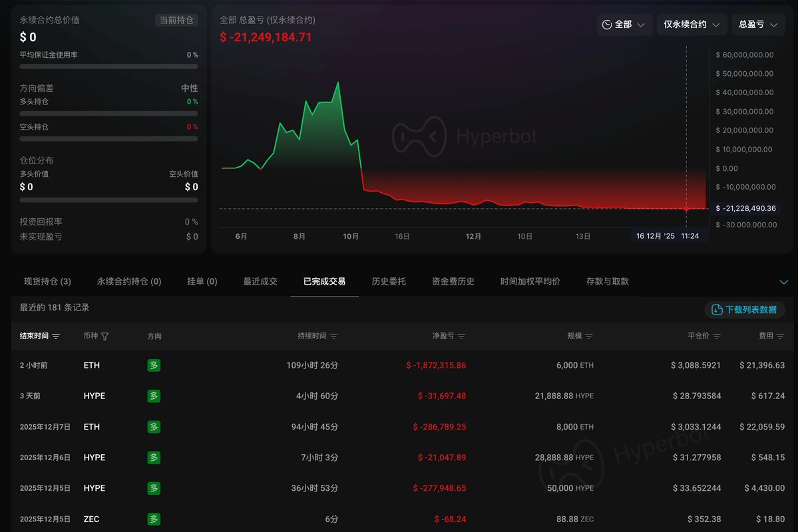Click the 当前持仓 badge button
798x532 pixels.
176,20
